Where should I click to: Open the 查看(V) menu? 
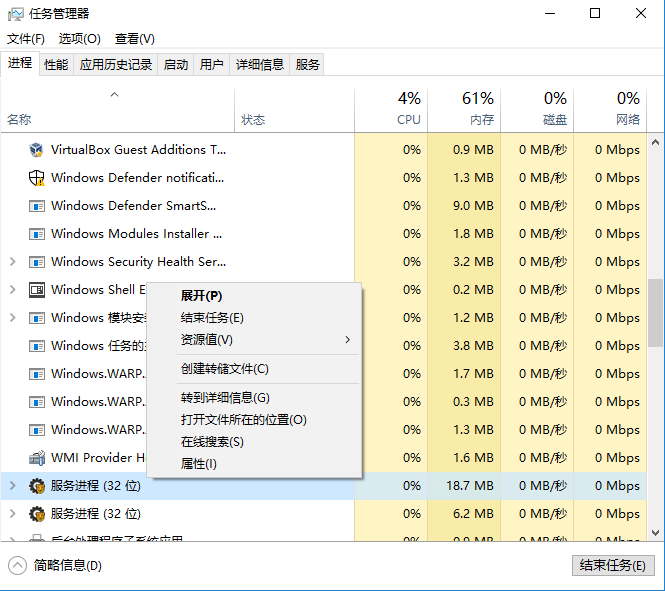(x=135, y=39)
